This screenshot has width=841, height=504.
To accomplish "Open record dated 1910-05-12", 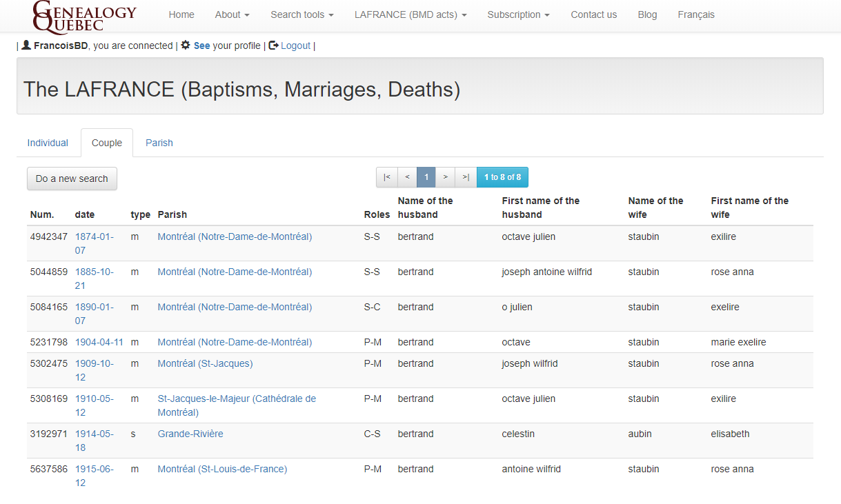I will point(95,405).
